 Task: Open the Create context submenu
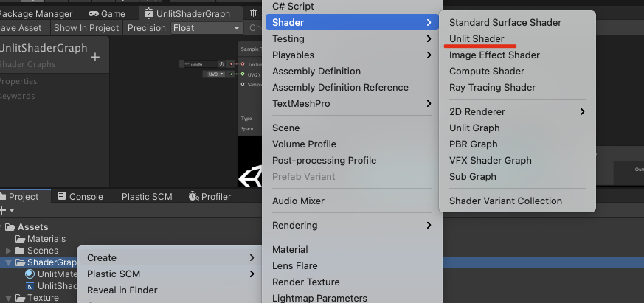(170, 257)
